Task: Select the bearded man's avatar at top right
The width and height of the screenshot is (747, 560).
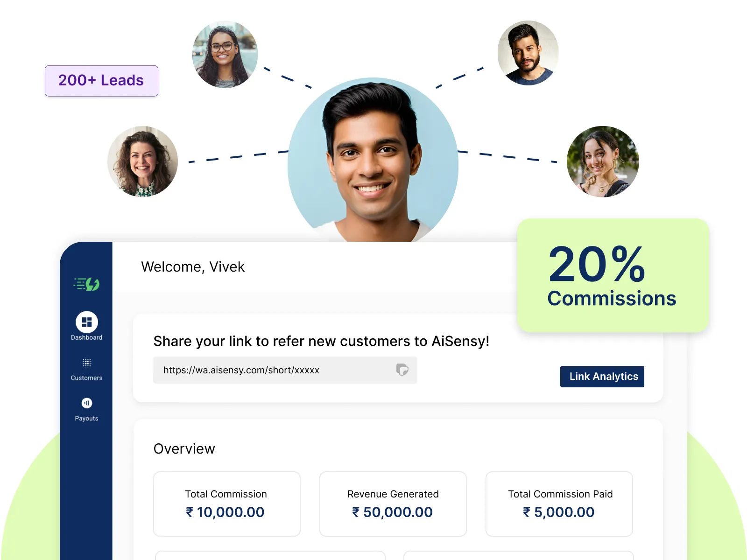Action: coord(528,53)
